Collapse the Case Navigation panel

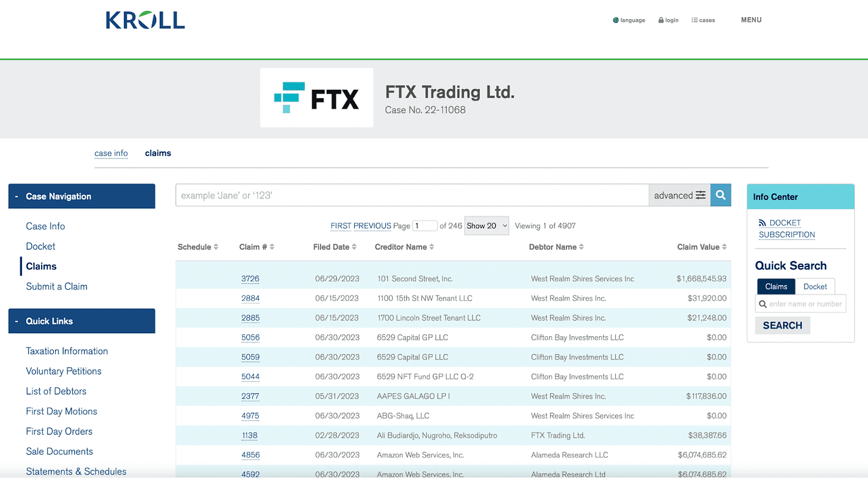tap(82, 196)
